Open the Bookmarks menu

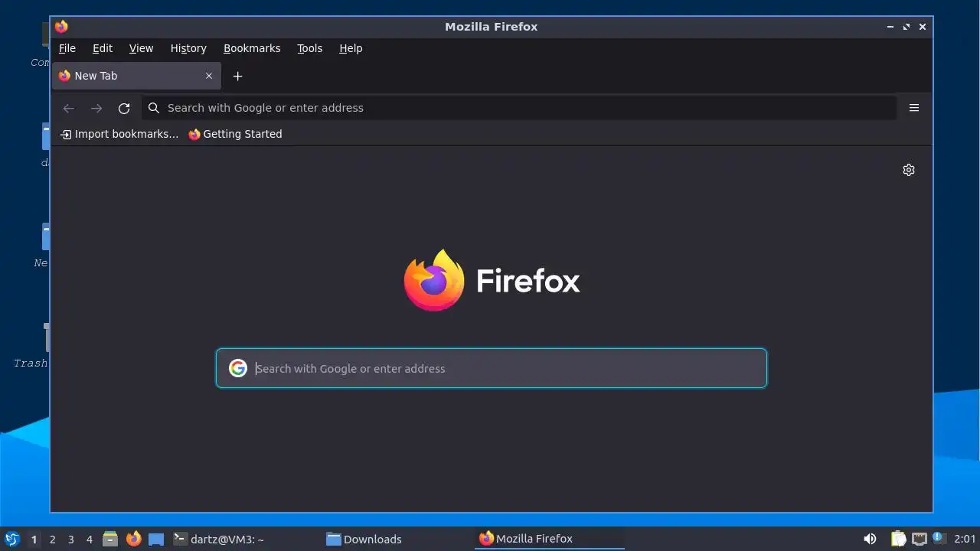point(252,48)
